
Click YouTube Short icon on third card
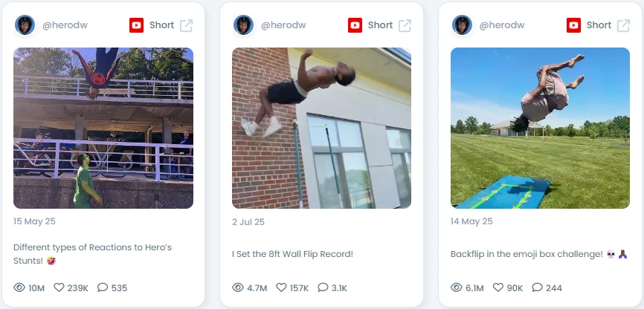(x=573, y=25)
